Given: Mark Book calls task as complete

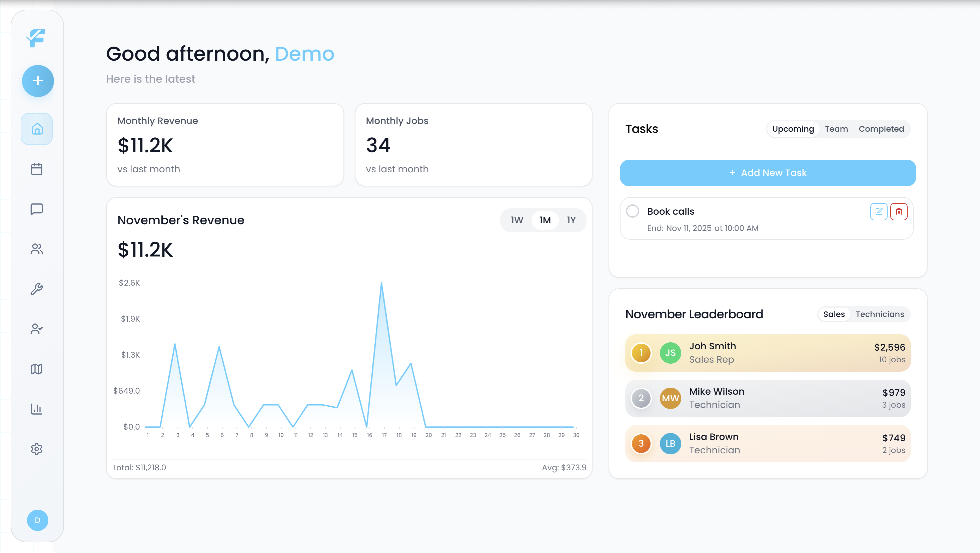Looking at the screenshot, I should coord(633,211).
